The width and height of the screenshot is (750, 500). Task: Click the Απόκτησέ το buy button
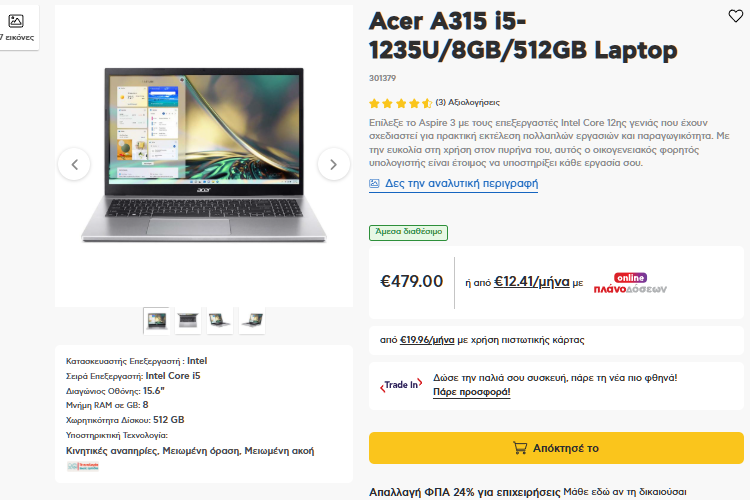point(556,448)
